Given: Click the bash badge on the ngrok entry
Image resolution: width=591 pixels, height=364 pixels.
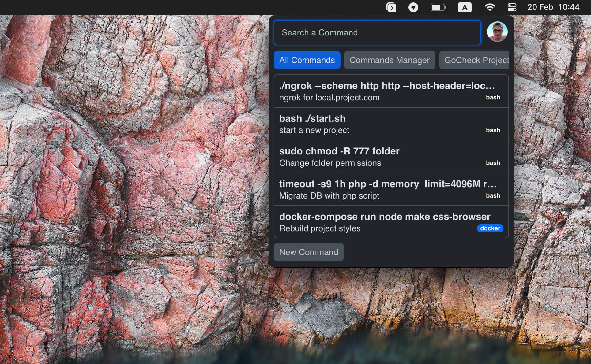Looking at the screenshot, I should (493, 97).
